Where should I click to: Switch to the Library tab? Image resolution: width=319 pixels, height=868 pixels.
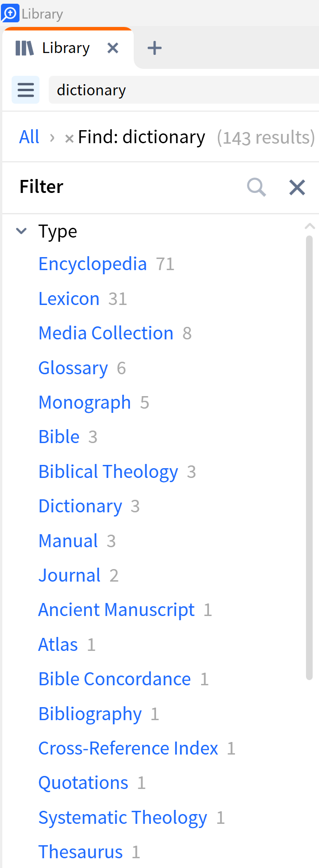(65, 47)
